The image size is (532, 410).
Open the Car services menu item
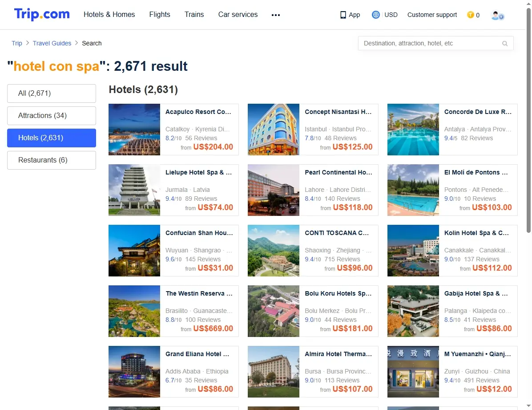tap(238, 14)
